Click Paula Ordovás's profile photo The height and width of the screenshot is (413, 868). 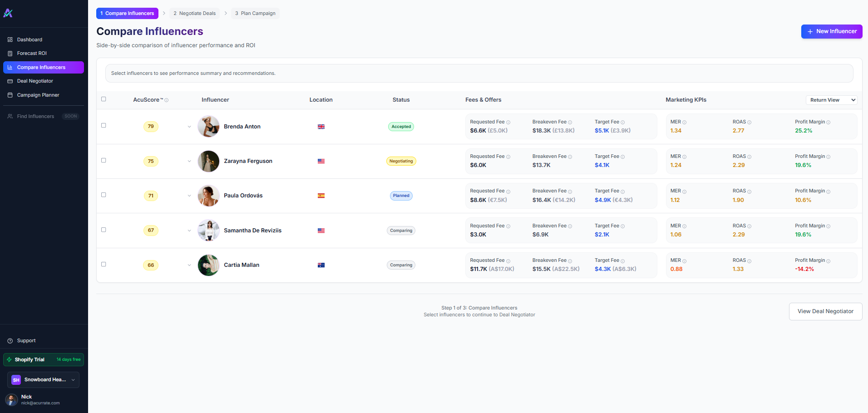208,196
